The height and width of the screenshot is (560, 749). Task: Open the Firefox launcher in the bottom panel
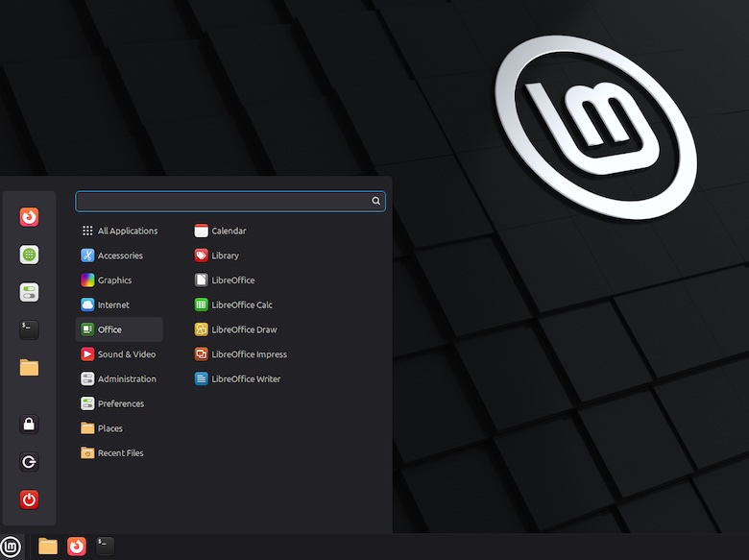click(76, 547)
